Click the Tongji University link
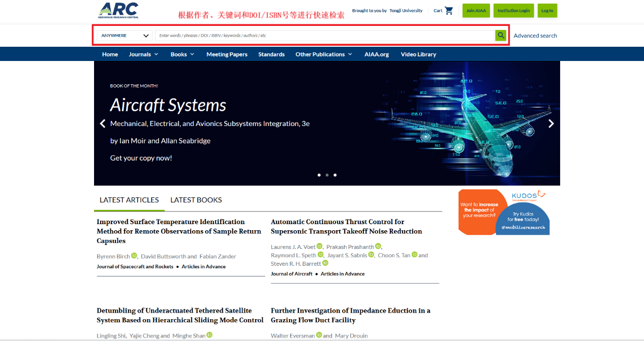The width and height of the screenshot is (644, 341). [x=406, y=11]
